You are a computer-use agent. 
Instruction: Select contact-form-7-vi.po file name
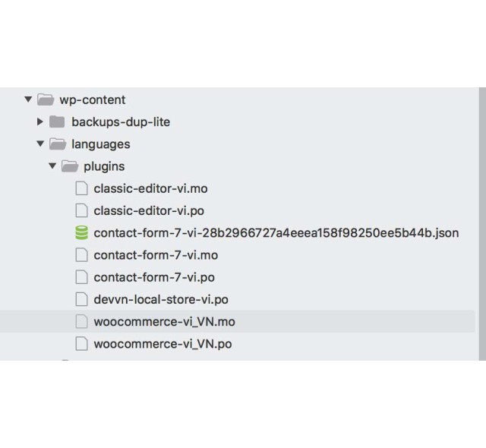154,278
